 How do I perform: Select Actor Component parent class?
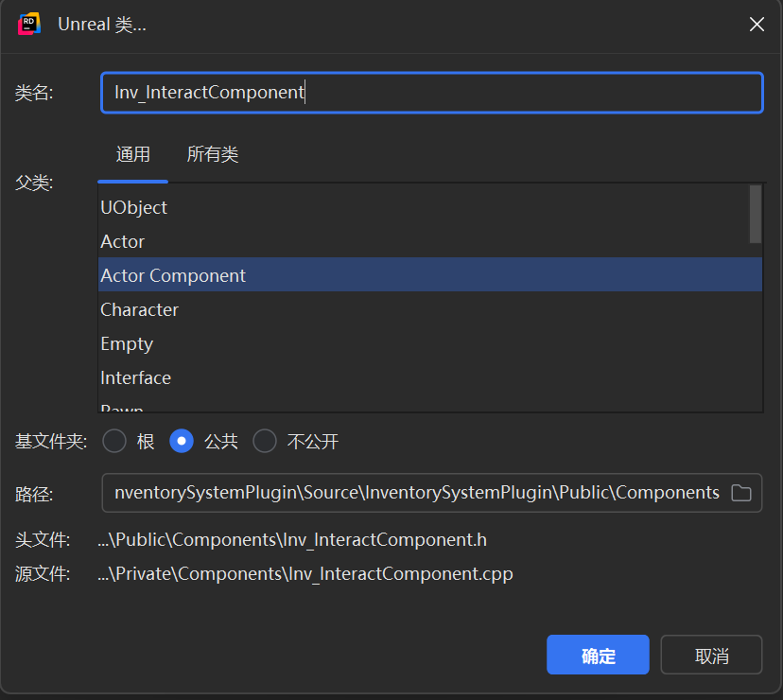point(429,275)
